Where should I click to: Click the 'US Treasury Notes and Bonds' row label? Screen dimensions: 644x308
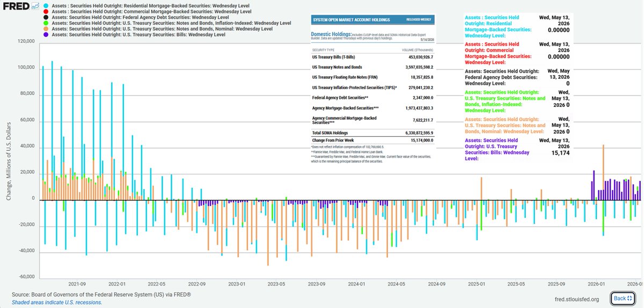tap(337, 67)
